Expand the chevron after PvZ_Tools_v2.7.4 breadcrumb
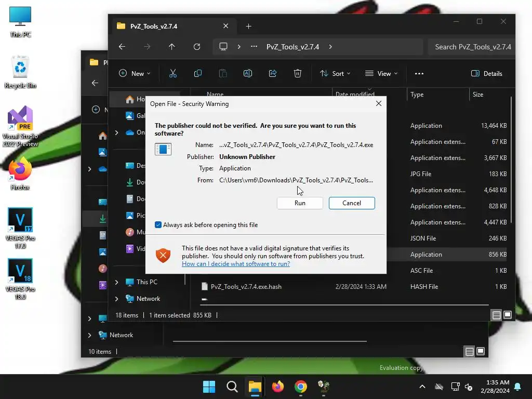The height and width of the screenshot is (399, 532). (x=330, y=46)
